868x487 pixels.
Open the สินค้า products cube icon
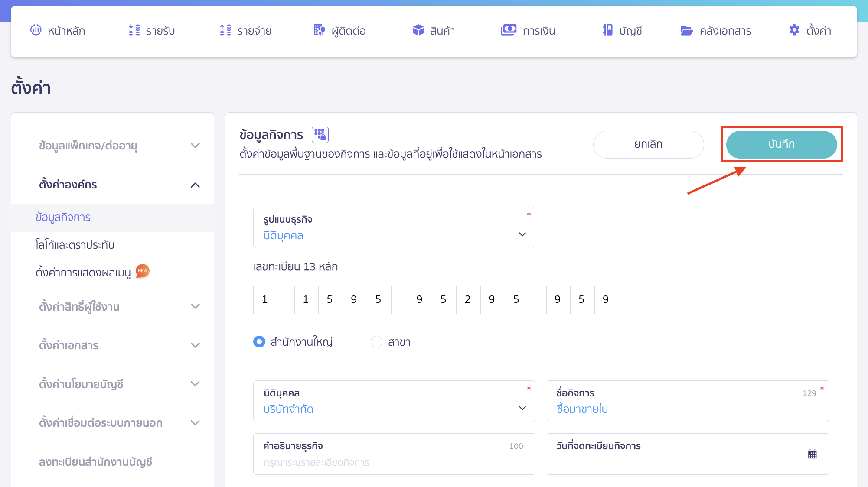418,30
